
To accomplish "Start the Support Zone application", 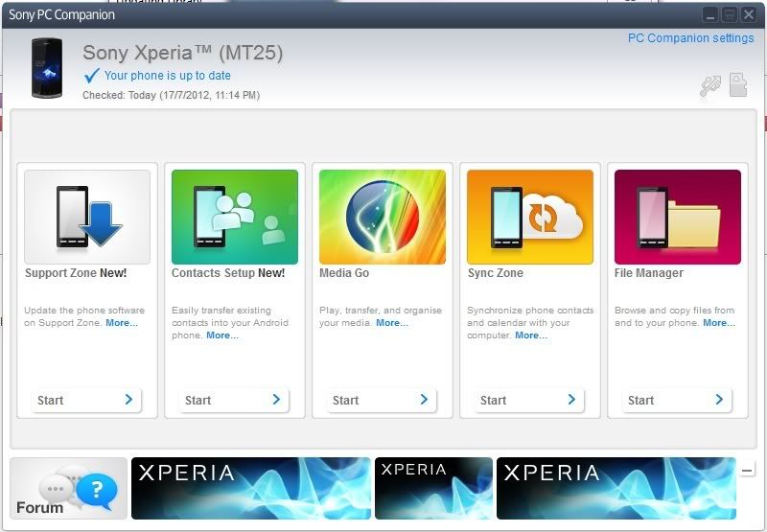I will pos(87,400).
